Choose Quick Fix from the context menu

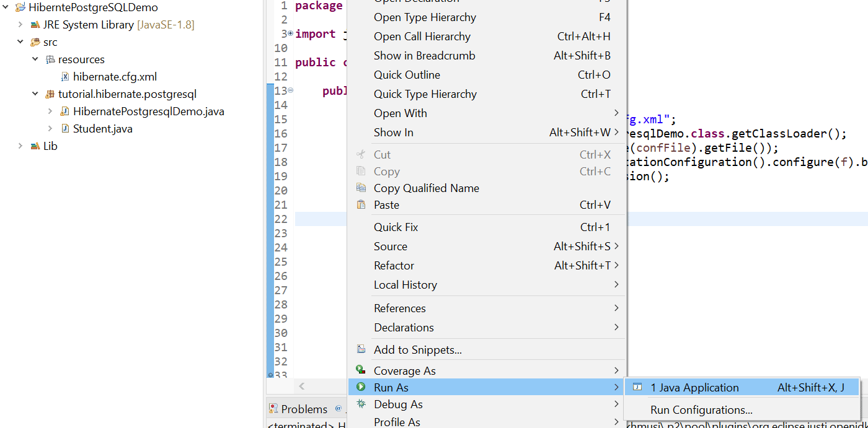point(396,227)
